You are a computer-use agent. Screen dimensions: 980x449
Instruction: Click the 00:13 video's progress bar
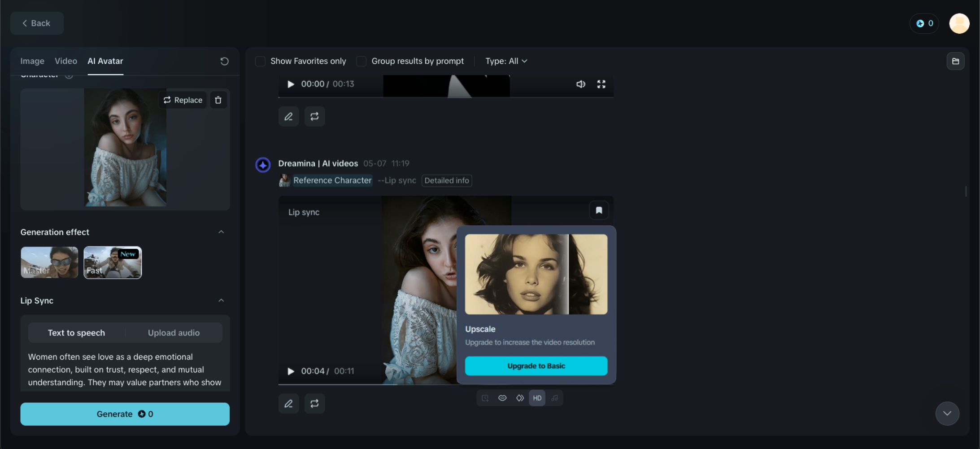[446, 97]
